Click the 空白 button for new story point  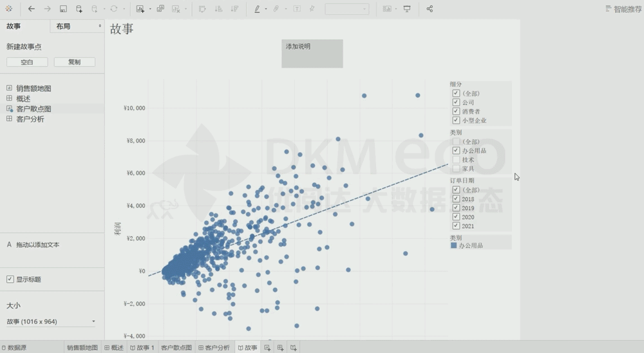tap(26, 62)
